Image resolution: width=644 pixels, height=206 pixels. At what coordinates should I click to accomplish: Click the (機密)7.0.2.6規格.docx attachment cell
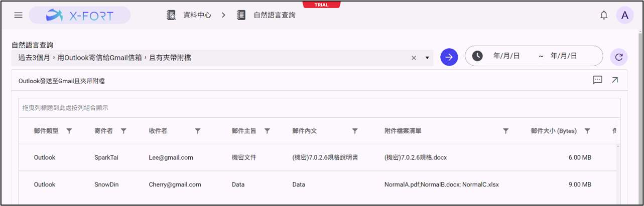click(416, 157)
